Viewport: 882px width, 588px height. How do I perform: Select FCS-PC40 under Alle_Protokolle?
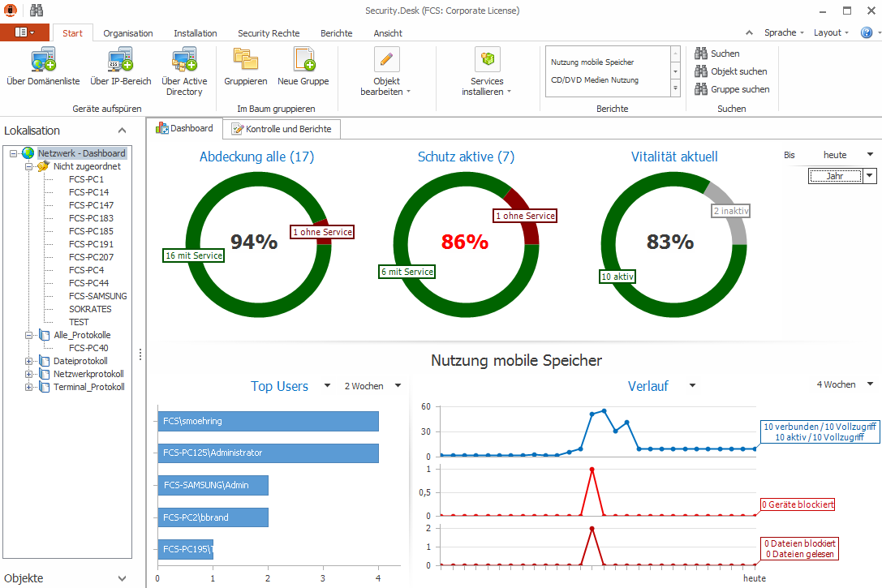[88, 348]
